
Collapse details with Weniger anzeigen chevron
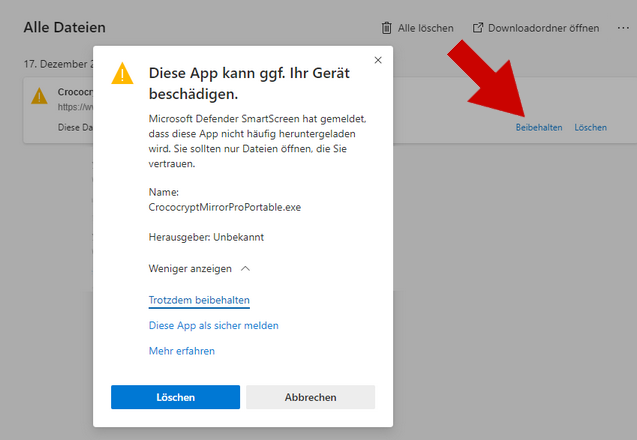[245, 269]
